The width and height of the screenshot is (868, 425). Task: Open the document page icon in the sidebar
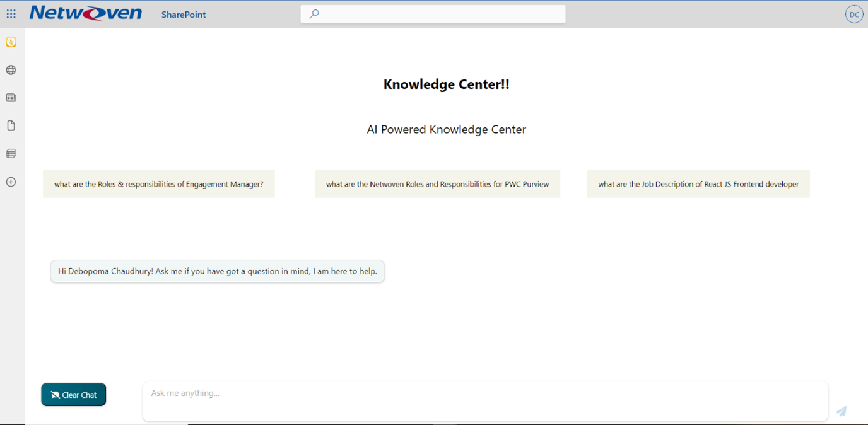tap(11, 125)
